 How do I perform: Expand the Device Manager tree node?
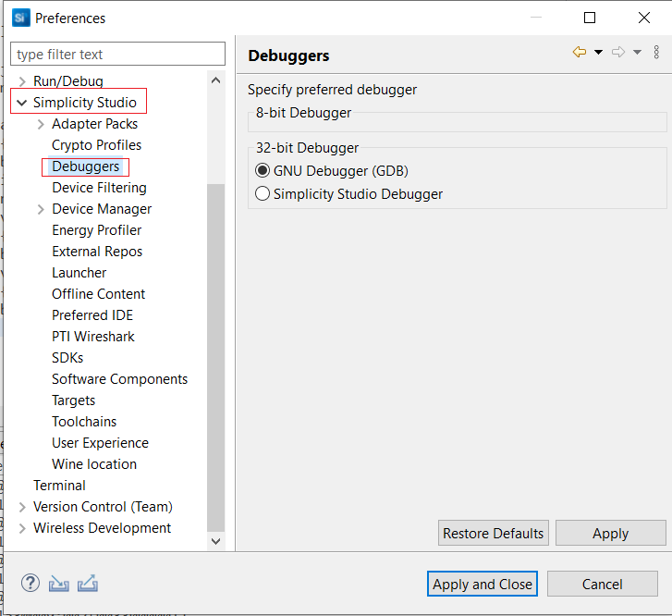[x=41, y=209]
